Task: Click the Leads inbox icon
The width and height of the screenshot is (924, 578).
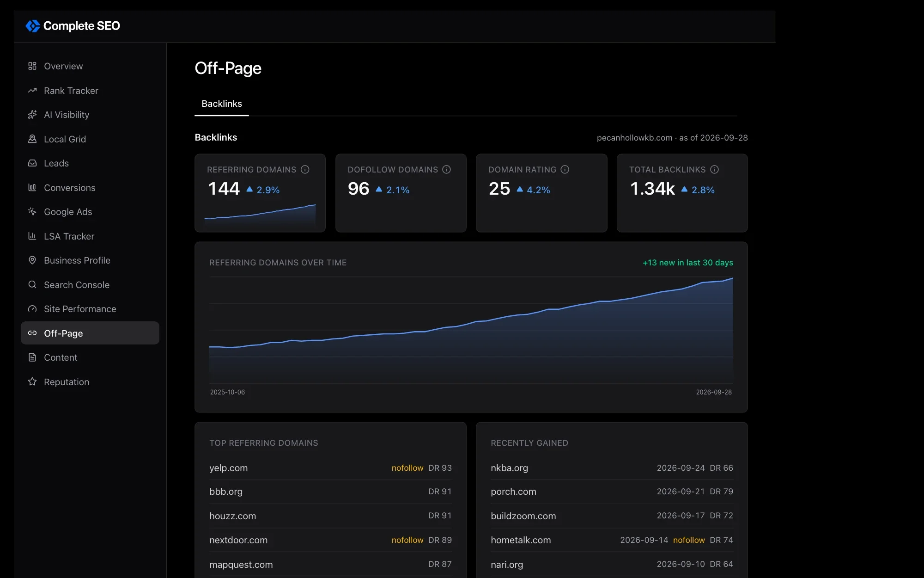Action: pyautogui.click(x=32, y=163)
